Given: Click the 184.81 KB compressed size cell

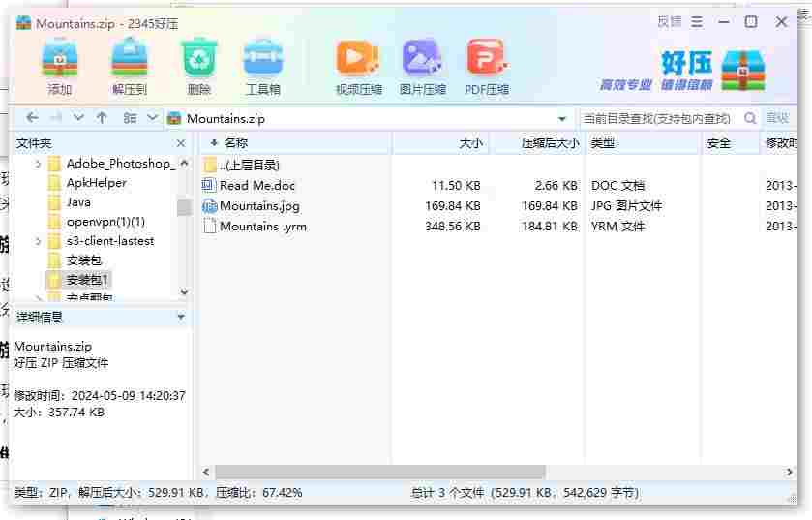Looking at the screenshot, I should (x=549, y=227).
